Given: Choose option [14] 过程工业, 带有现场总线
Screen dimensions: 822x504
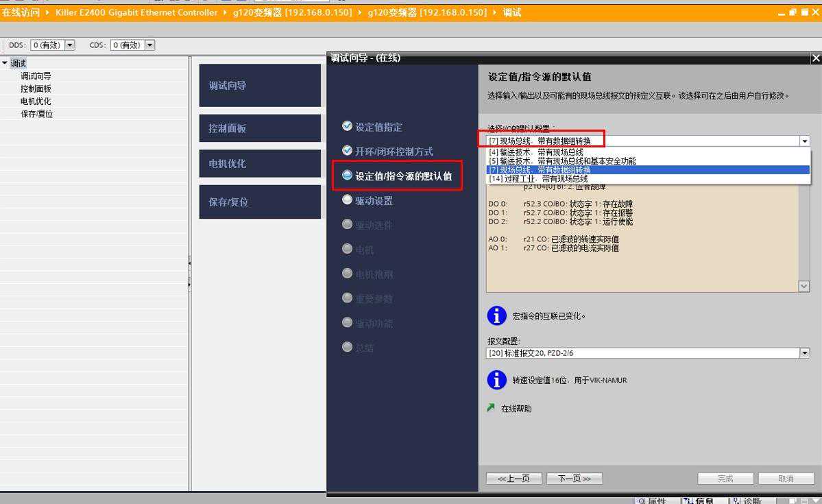Looking at the screenshot, I should (x=538, y=178).
